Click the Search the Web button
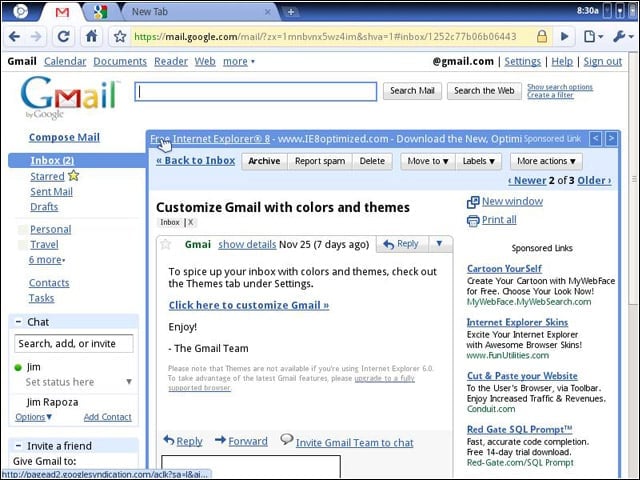The height and width of the screenshot is (480, 640). coord(484,91)
